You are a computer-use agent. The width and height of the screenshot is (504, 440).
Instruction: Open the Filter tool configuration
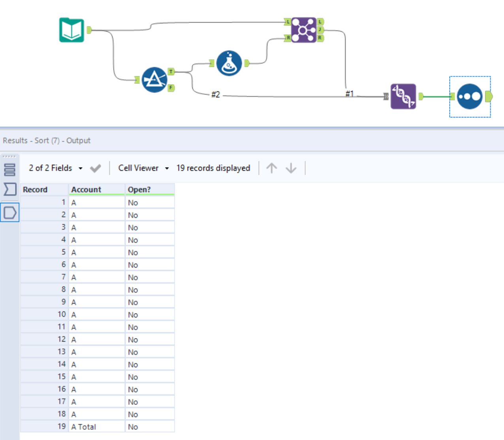(x=155, y=79)
